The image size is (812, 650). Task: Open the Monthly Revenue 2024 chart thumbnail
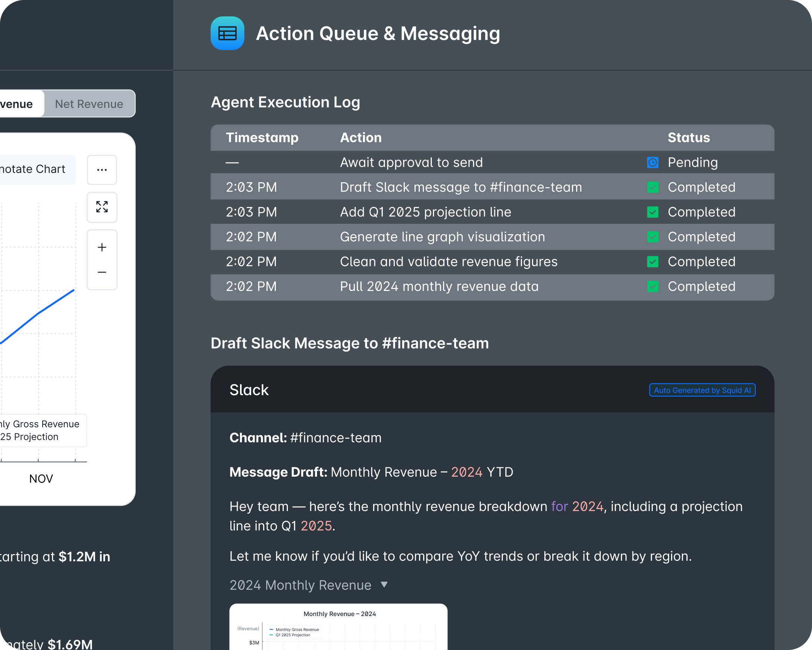click(x=338, y=627)
